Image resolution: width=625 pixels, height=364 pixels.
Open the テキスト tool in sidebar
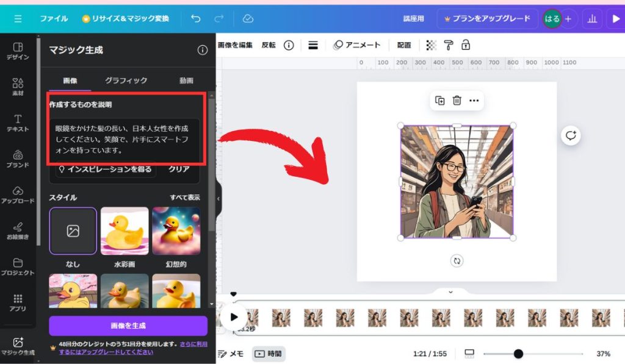pos(18,123)
